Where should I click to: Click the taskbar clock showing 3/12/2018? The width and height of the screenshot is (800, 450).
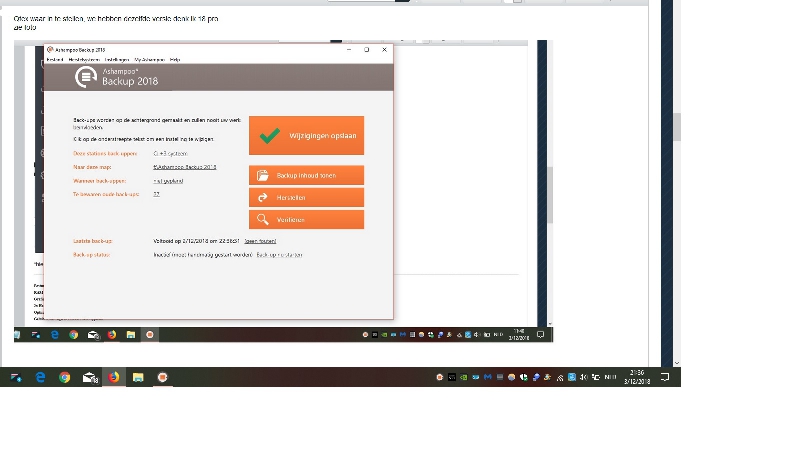[x=637, y=377]
